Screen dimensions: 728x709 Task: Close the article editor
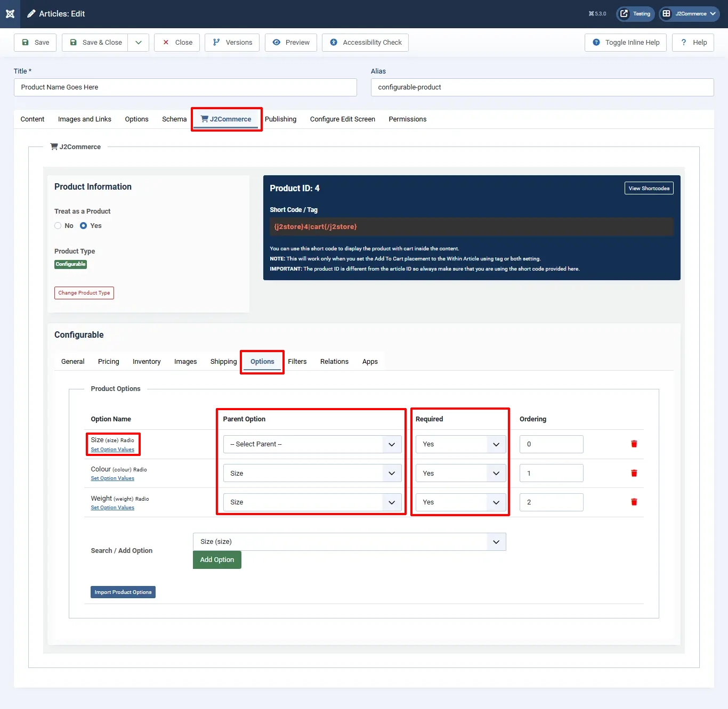(x=177, y=43)
